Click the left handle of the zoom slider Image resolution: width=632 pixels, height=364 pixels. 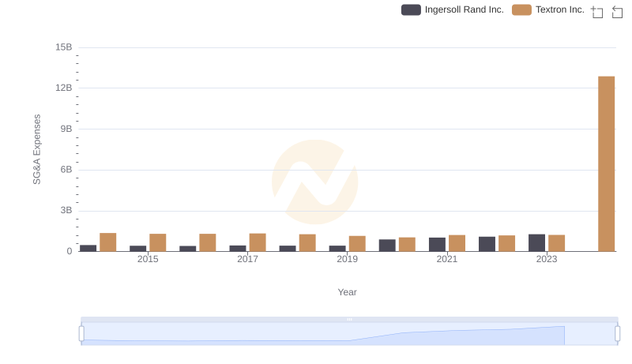point(81,334)
